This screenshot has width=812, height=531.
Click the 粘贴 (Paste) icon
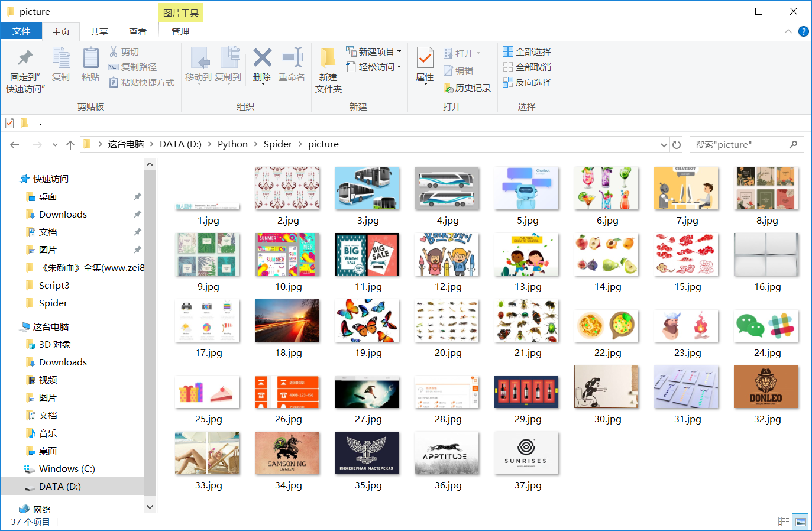pos(90,65)
